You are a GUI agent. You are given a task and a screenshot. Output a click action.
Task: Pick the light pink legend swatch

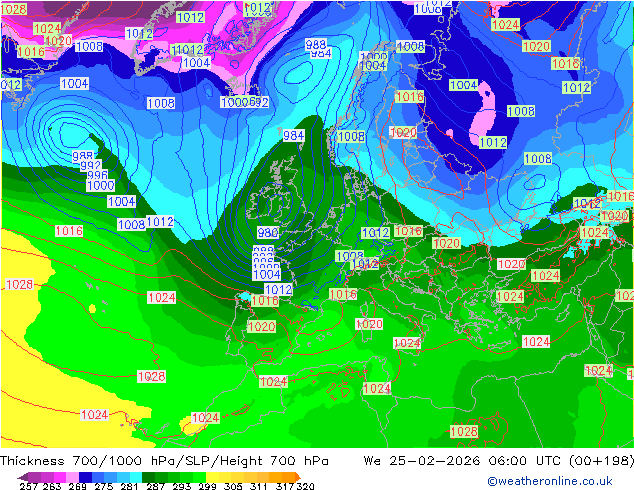point(73,477)
